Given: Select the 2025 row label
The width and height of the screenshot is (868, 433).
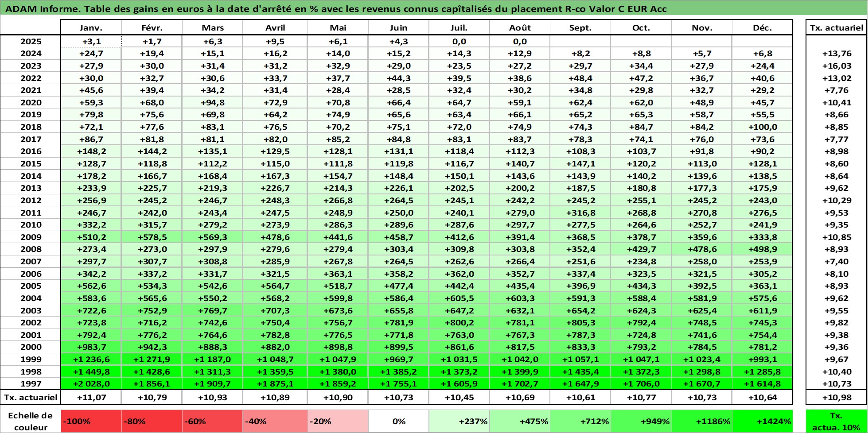Looking at the screenshot, I should click(31, 42).
